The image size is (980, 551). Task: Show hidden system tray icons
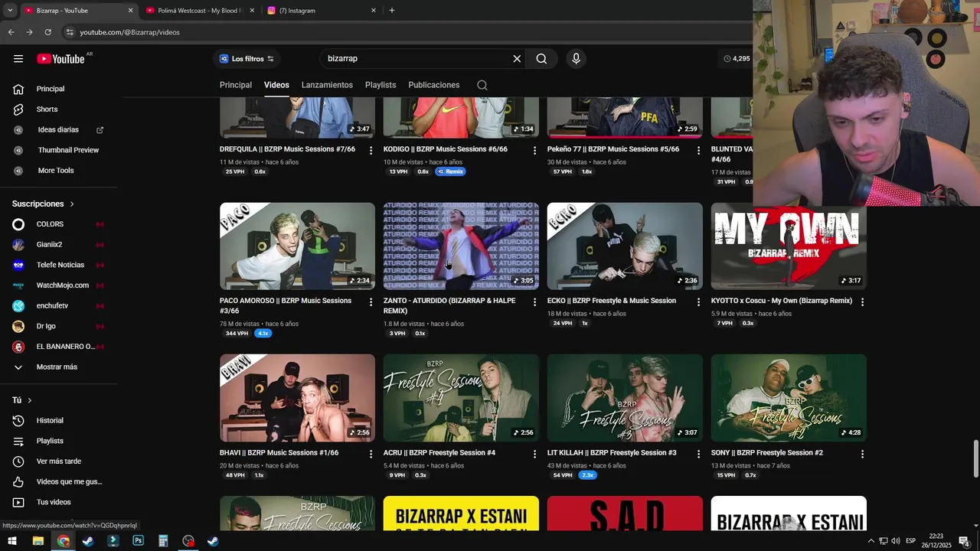click(x=871, y=541)
